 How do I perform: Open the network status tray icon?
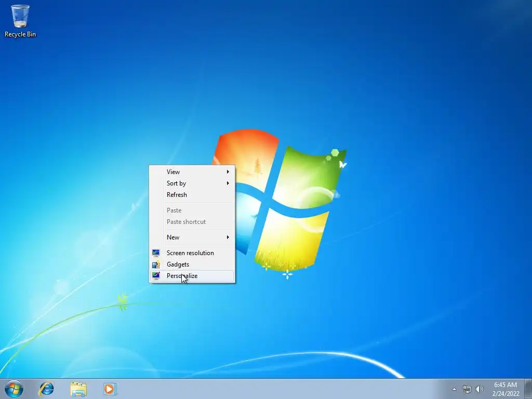[467, 389]
